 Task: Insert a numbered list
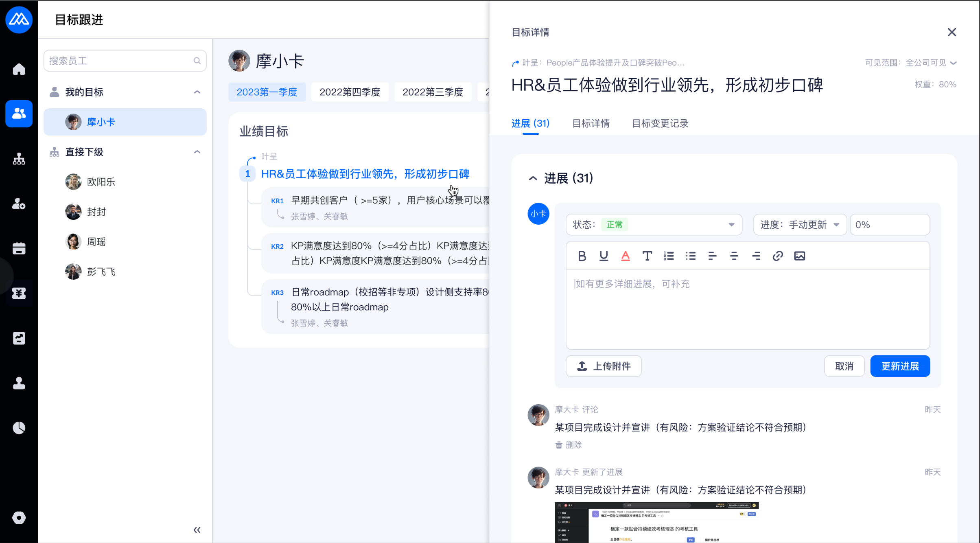coord(669,256)
